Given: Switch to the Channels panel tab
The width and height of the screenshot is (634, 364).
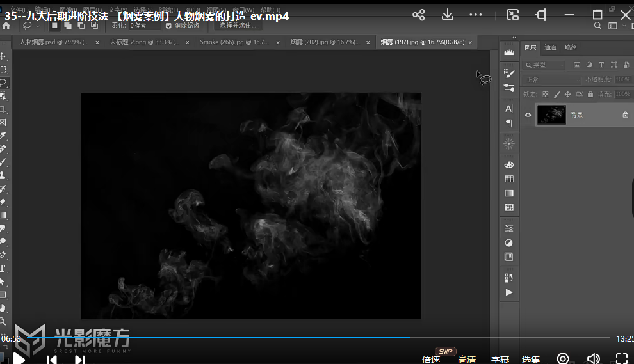Looking at the screenshot, I should 550,47.
